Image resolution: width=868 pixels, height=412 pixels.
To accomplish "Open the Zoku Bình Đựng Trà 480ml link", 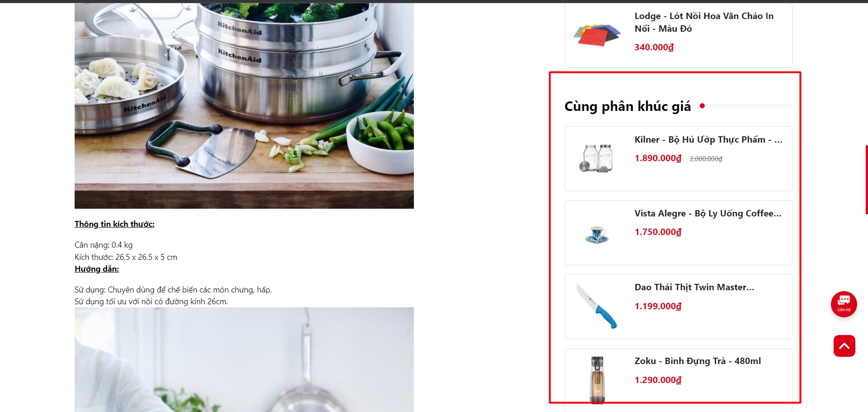I will point(697,361).
